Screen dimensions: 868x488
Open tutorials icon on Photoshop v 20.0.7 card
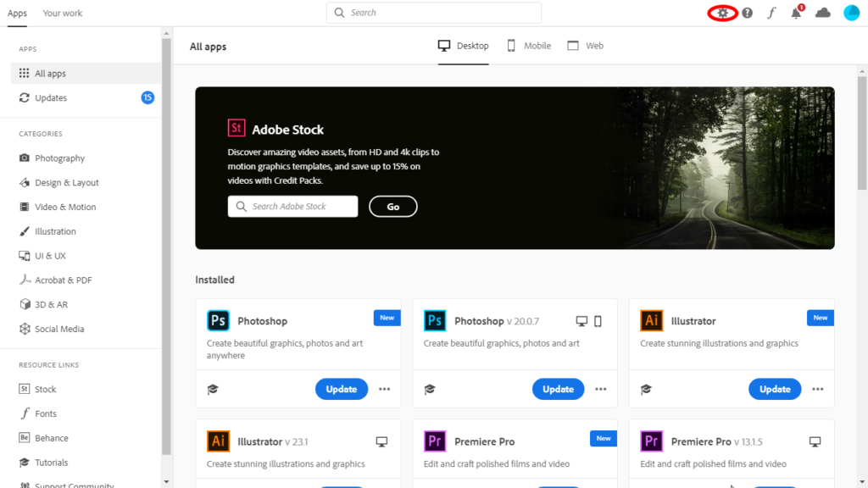(x=430, y=390)
